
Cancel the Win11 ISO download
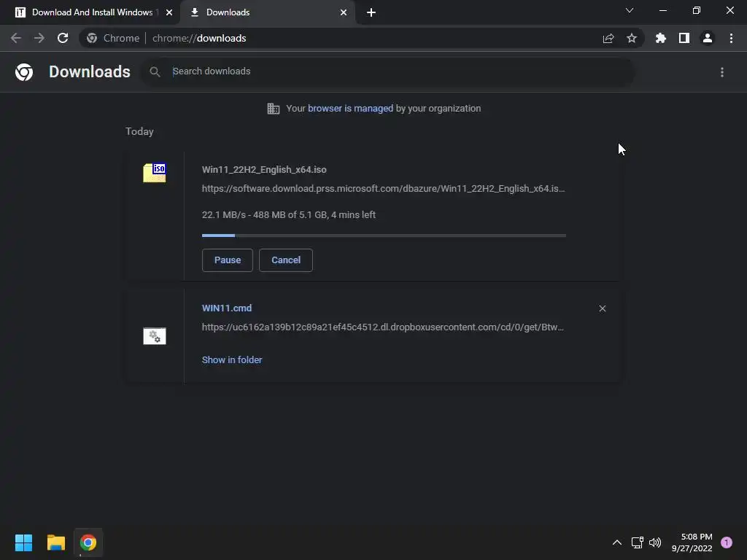click(286, 260)
